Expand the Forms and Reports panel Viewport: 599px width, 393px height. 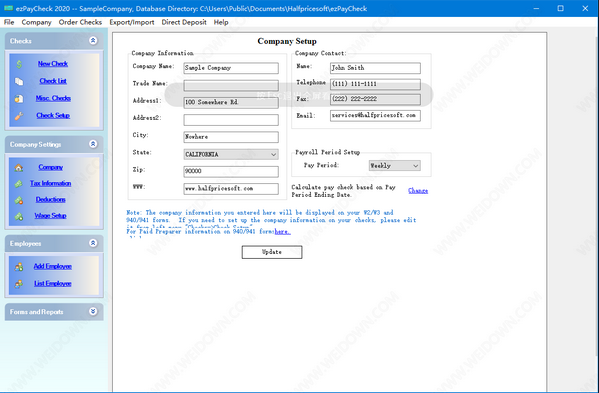click(93, 311)
